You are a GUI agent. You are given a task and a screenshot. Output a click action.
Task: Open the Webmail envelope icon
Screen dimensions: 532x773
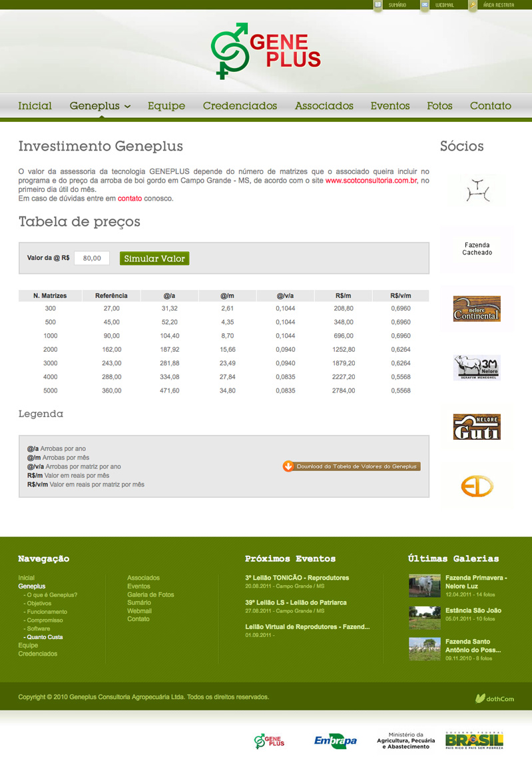tap(424, 5)
